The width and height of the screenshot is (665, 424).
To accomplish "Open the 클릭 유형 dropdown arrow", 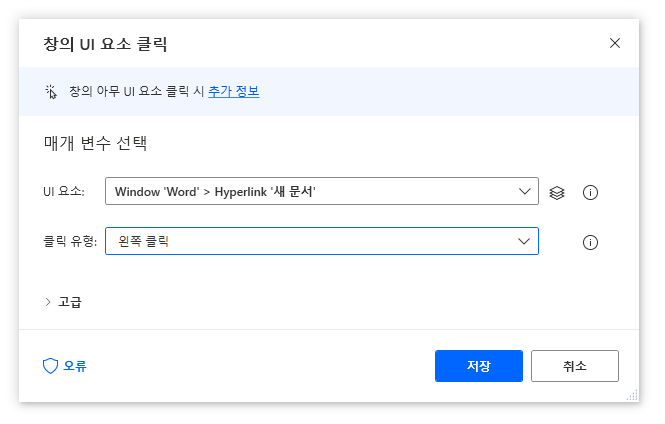I will point(524,241).
